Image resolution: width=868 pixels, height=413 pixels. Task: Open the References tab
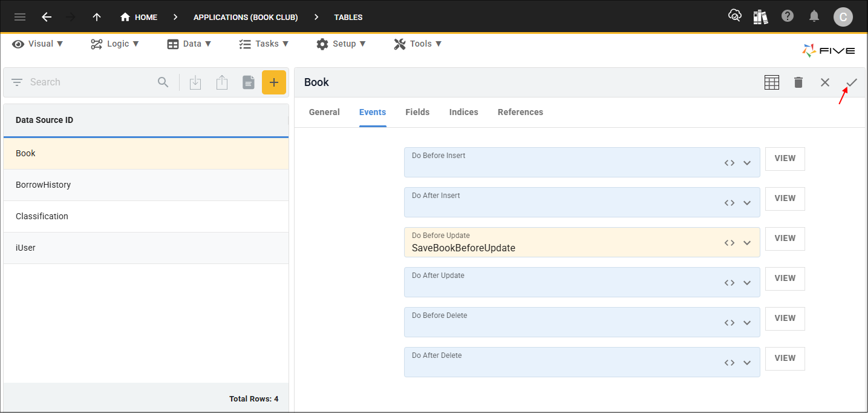[x=520, y=112]
